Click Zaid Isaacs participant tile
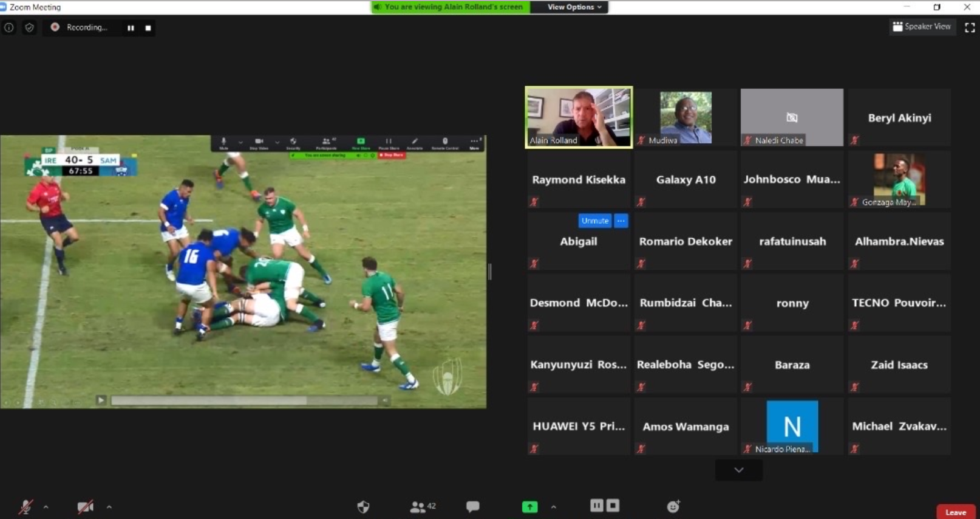 [899, 365]
